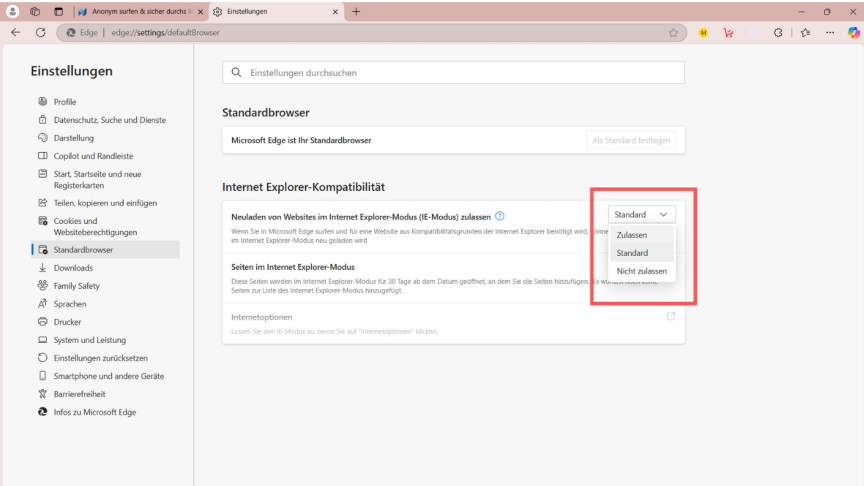Open the red shopping cart extension icon
This screenshot has height=486, width=864.
[728, 33]
